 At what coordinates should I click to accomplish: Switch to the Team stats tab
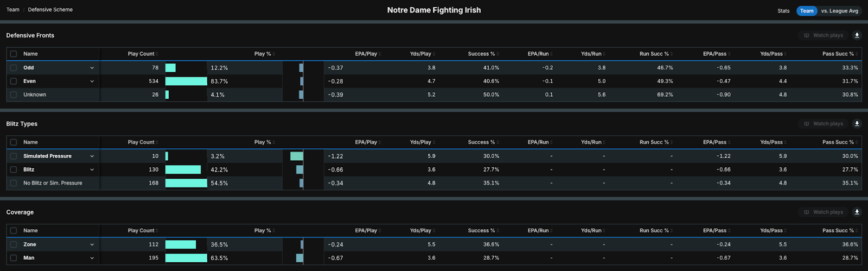point(807,11)
